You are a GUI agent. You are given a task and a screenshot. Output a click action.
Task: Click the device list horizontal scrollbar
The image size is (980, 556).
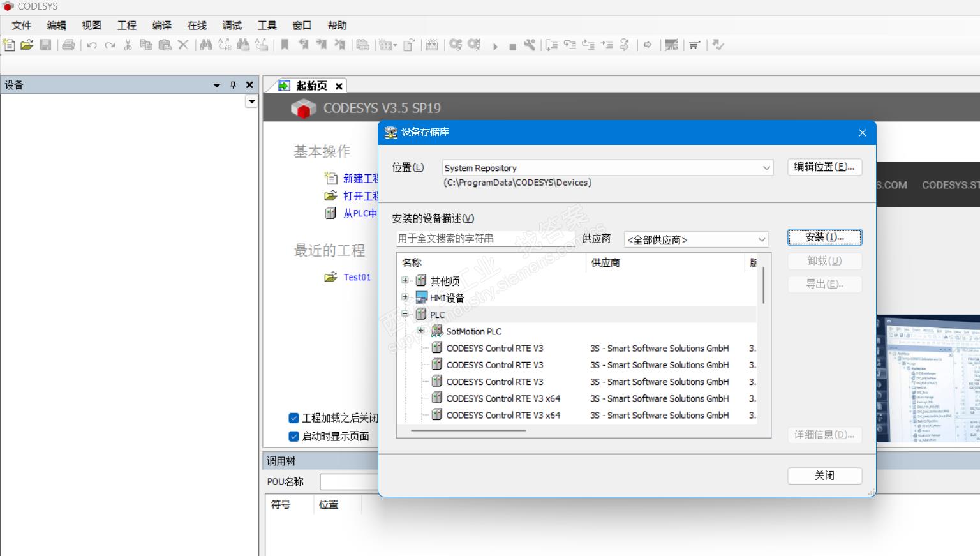[468, 430]
